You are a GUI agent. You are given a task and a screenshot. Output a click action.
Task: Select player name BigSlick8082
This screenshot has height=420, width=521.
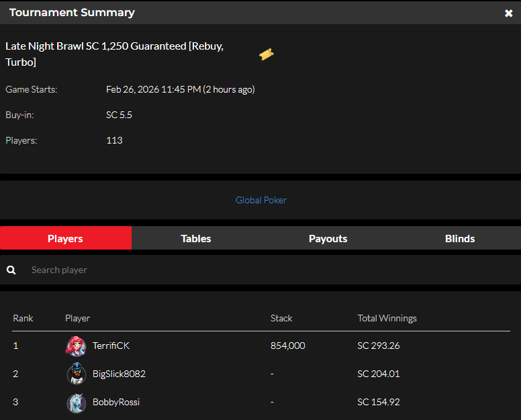[119, 374]
